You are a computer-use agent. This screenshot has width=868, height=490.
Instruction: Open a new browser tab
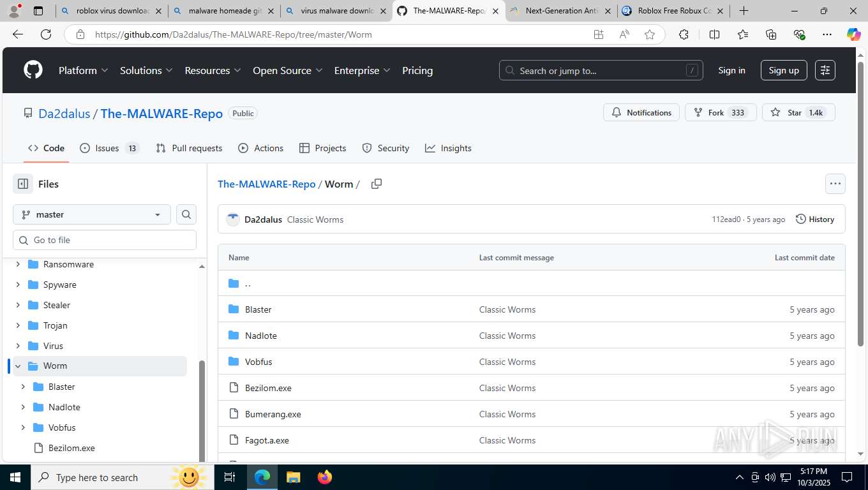pyautogui.click(x=744, y=11)
